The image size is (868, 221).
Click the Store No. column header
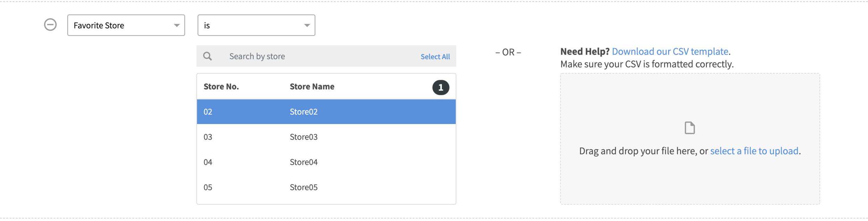coord(221,87)
